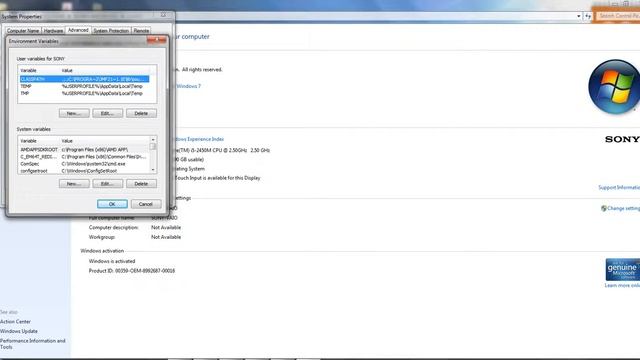Viewport: 640px width, 360px height.
Task: Open the Windows Experience Index link
Action: click(199, 139)
